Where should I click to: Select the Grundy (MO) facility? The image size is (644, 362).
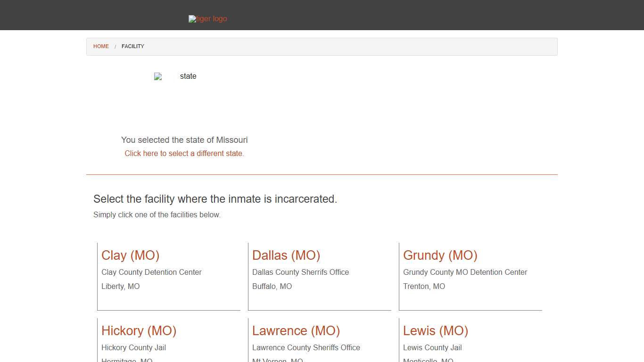tap(440, 255)
